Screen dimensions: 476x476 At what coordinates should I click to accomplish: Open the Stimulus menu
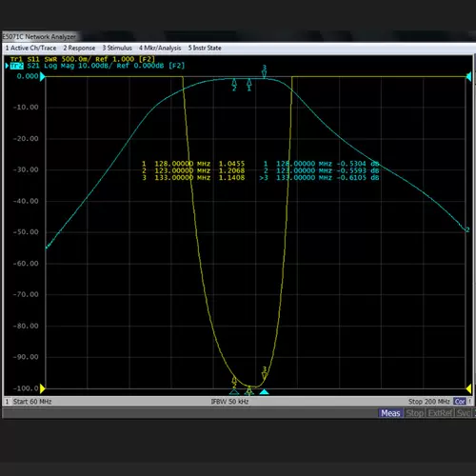(x=117, y=48)
